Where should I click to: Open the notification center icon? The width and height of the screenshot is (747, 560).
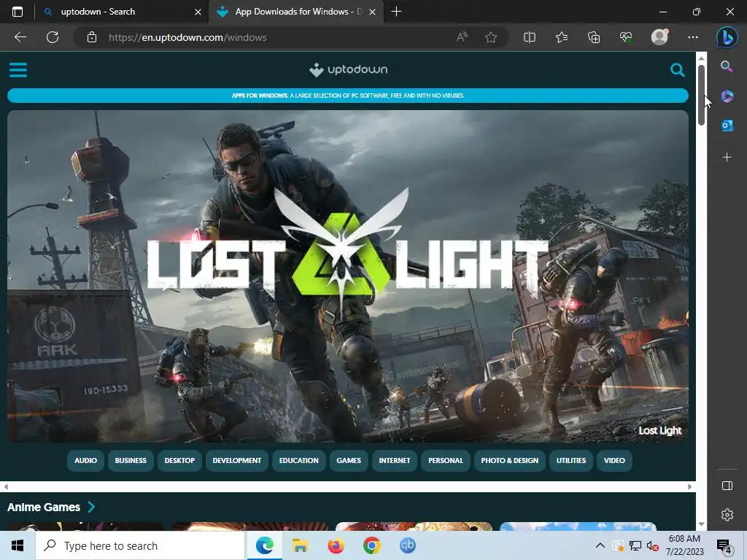[724, 546]
